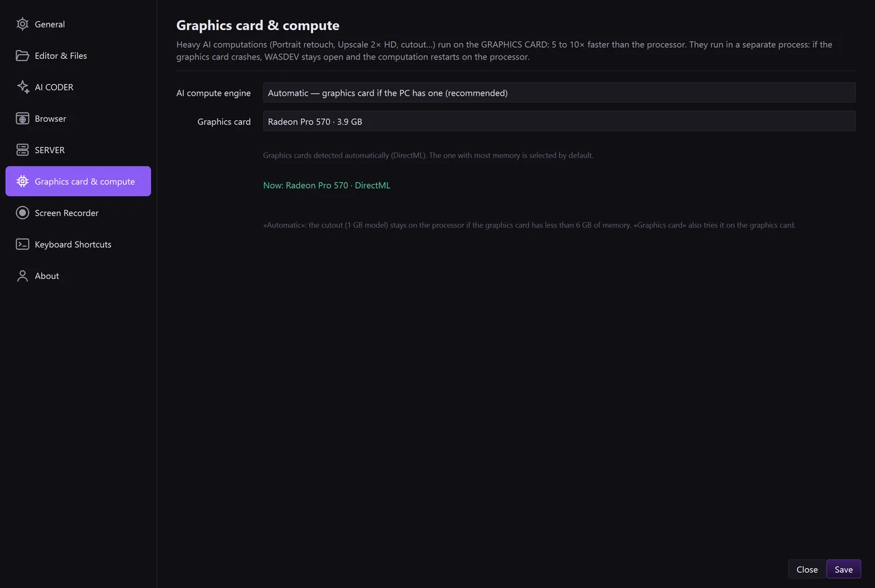Click the 'Graphics card' field label
The height and width of the screenshot is (588, 875).
tap(224, 122)
